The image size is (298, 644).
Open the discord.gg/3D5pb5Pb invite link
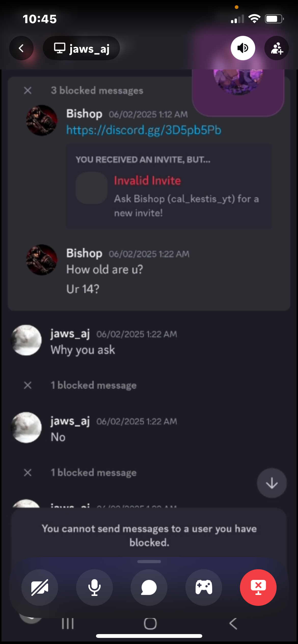(144, 130)
